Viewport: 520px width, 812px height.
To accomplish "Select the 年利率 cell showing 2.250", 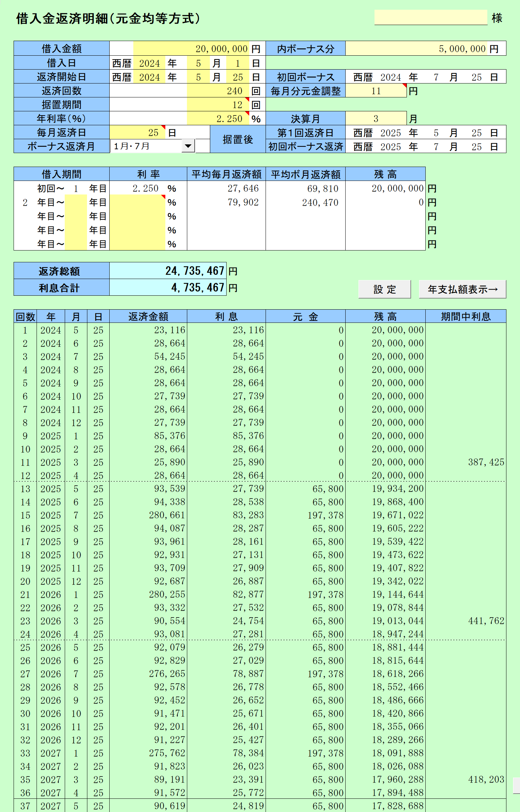I will tap(218, 119).
